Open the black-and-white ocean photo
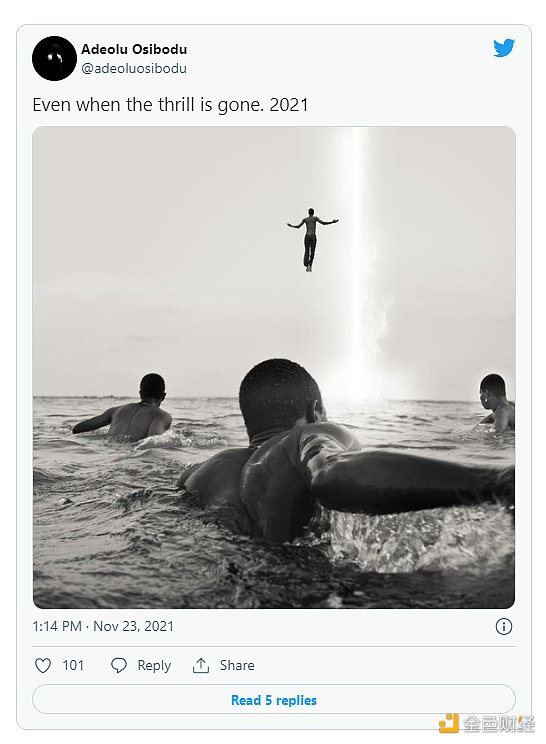This screenshot has height=744, width=546. [274, 367]
